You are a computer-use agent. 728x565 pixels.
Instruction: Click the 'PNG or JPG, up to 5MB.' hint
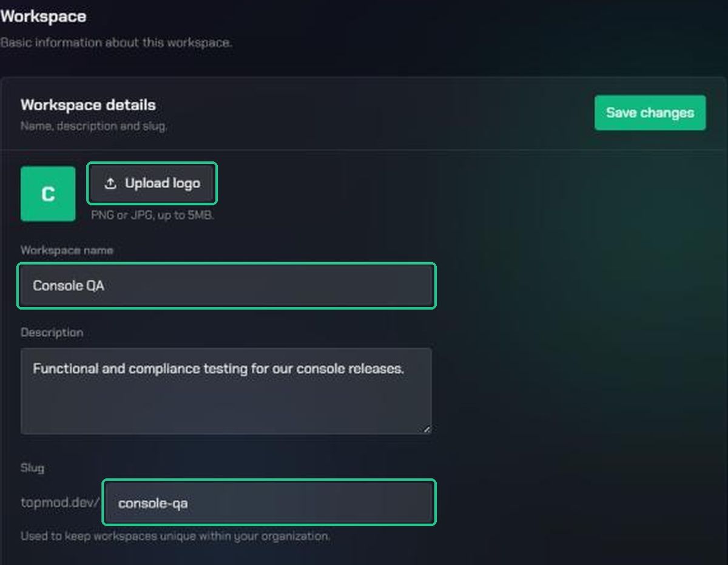152,215
